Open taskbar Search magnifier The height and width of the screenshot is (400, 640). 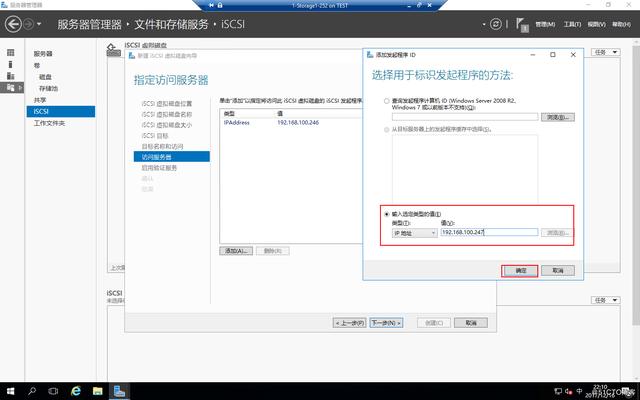tap(32, 391)
